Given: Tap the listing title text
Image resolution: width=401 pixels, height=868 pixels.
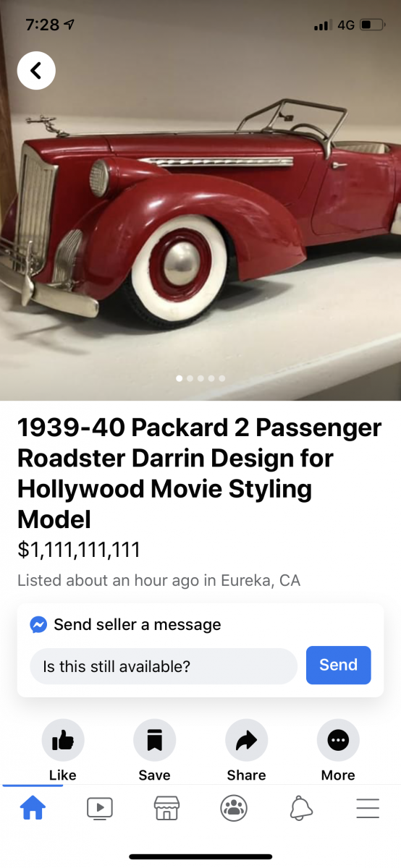Looking at the screenshot, I should (x=199, y=474).
